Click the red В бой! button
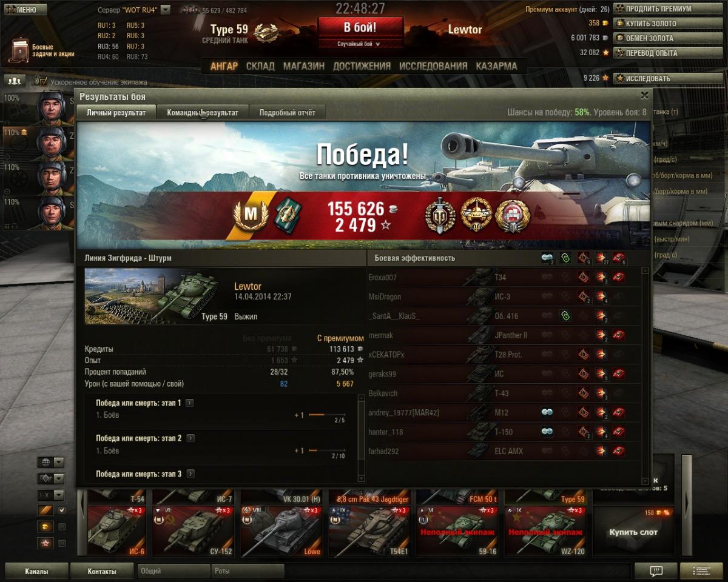This screenshot has height=582, width=728. tap(360, 28)
